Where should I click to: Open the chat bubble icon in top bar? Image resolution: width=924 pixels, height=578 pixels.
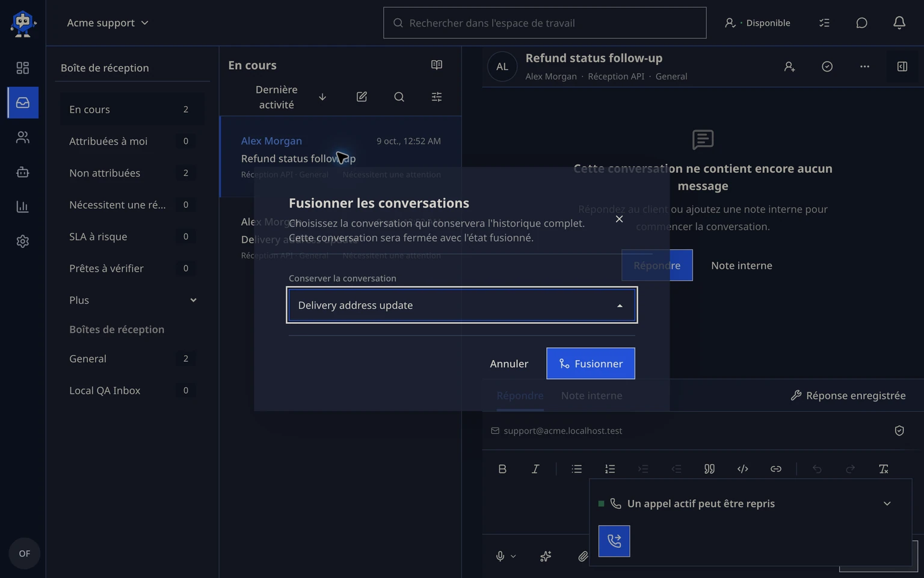pos(861,23)
